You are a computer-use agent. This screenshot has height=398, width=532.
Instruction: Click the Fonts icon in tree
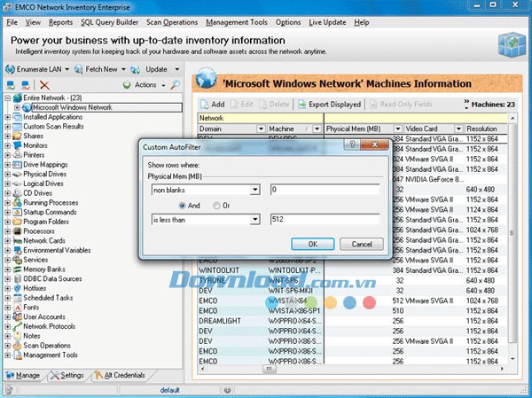coord(17,308)
